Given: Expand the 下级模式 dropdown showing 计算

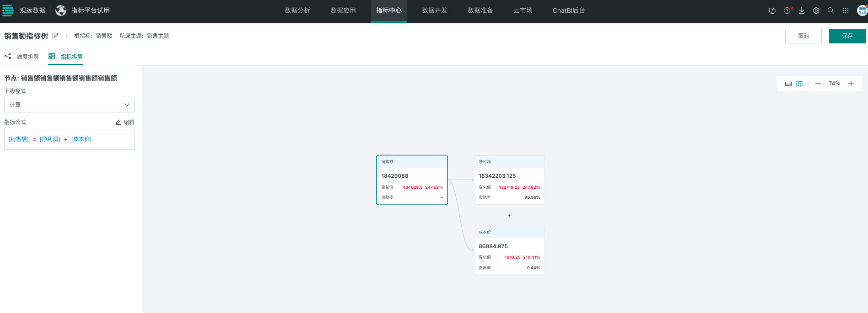Looking at the screenshot, I should tap(69, 105).
